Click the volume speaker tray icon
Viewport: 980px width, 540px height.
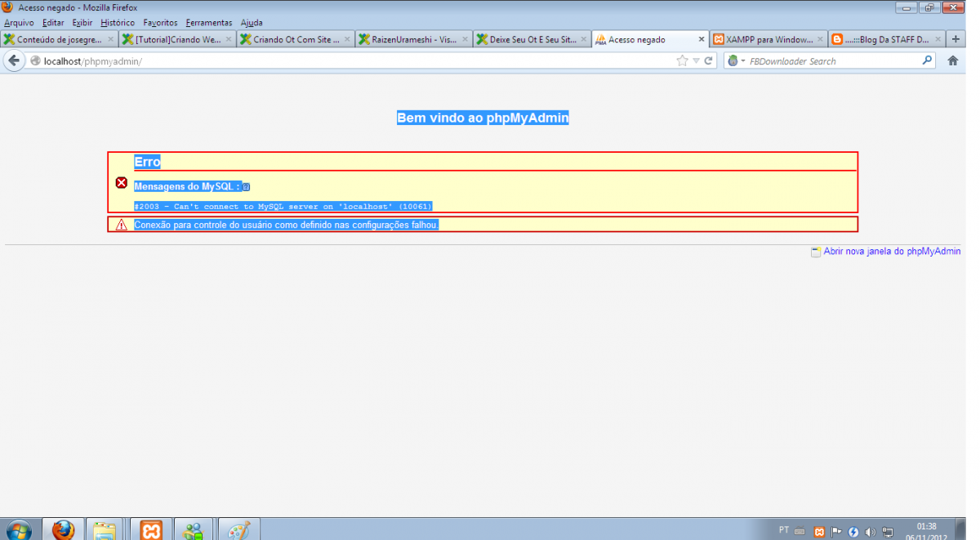point(871,531)
